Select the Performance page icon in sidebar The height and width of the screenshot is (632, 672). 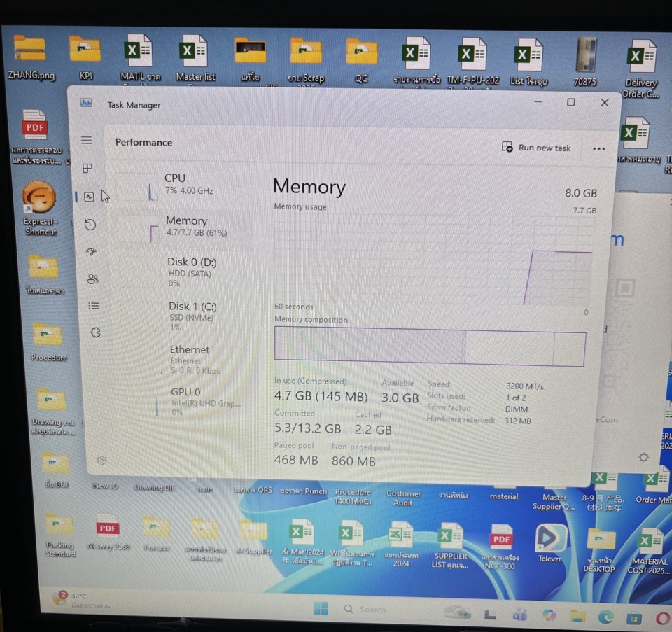pyautogui.click(x=89, y=197)
